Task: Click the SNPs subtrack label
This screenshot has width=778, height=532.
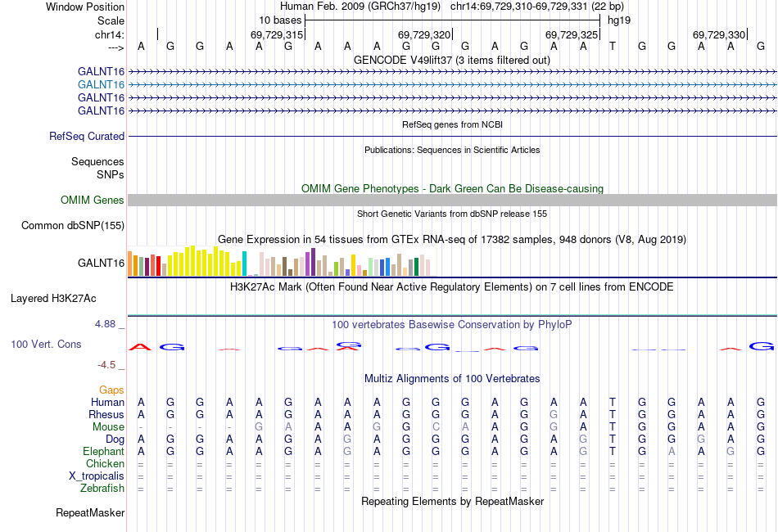Action: point(111,174)
